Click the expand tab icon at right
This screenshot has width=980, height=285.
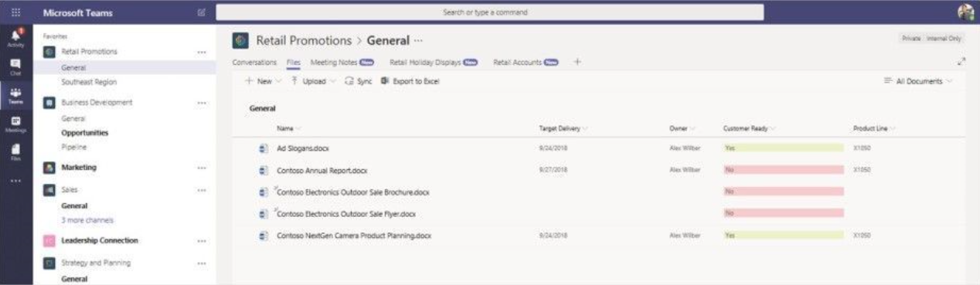[x=961, y=62]
